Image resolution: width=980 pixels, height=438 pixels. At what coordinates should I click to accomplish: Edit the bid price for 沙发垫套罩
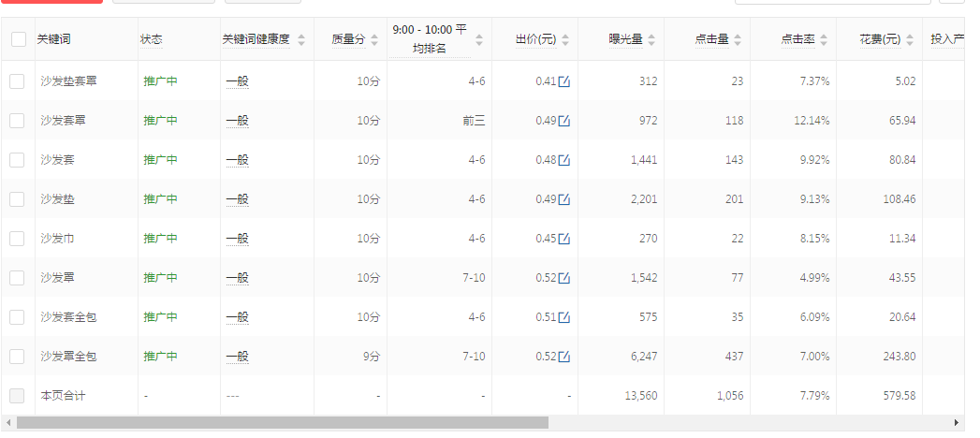[x=563, y=80]
